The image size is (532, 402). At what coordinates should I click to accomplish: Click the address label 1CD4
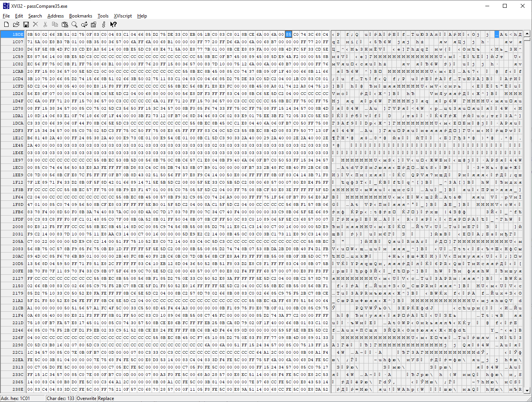point(18,79)
